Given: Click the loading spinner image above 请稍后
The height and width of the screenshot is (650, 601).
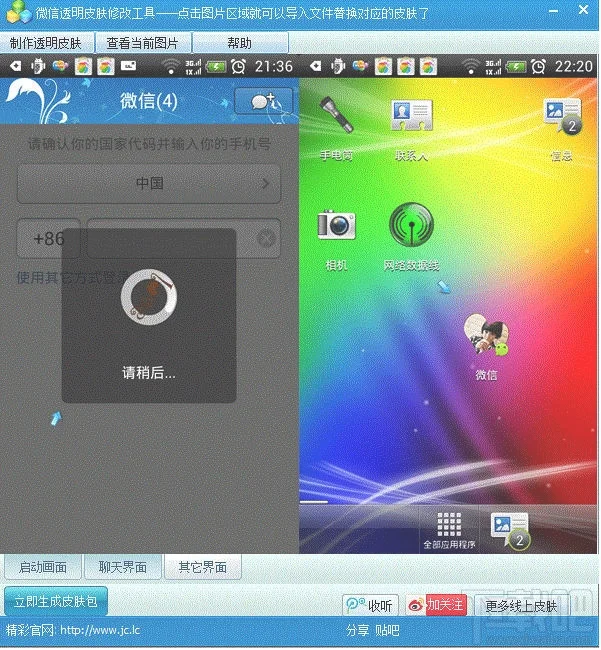Looking at the screenshot, I should [149, 297].
